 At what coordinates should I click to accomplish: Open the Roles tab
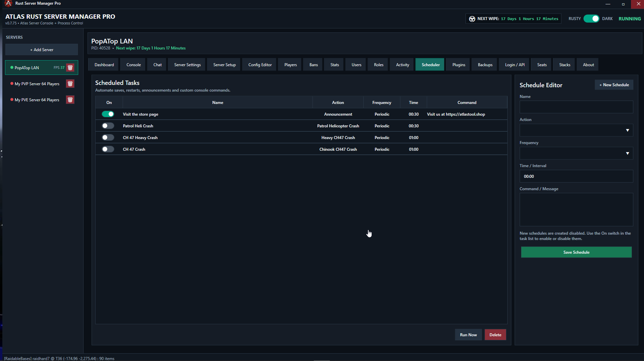378,65
